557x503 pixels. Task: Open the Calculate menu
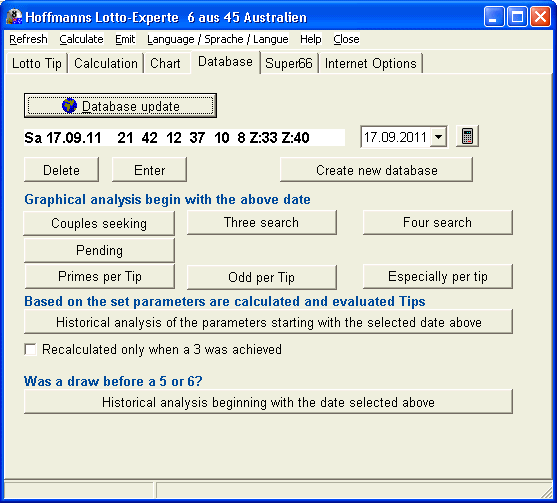click(81, 39)
